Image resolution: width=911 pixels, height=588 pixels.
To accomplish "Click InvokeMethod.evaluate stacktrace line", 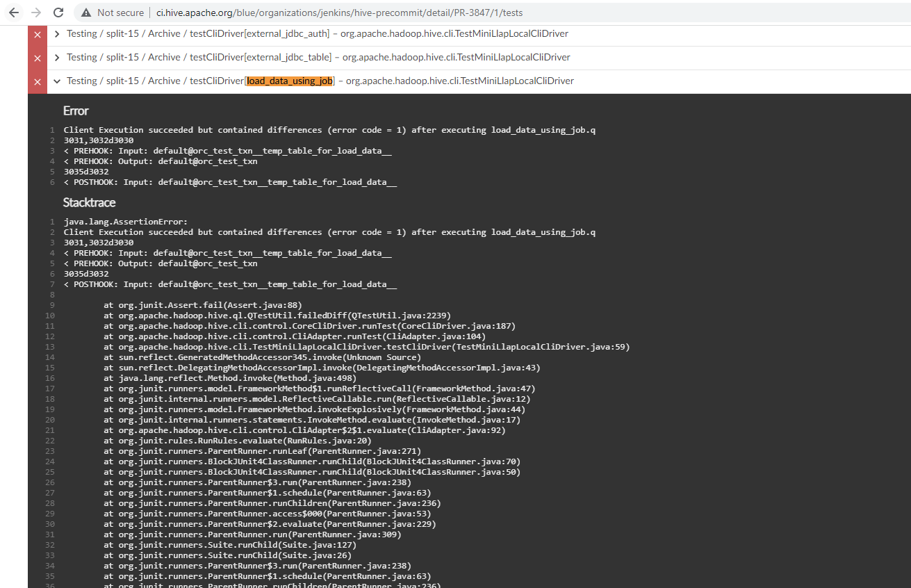I will click(x=312, y=420).
